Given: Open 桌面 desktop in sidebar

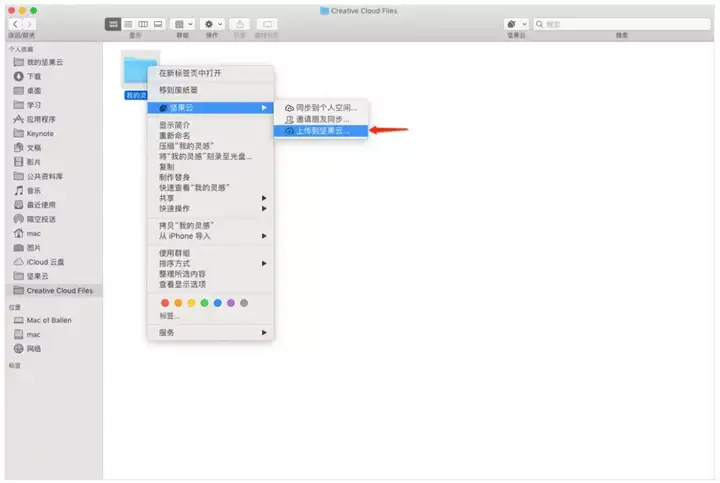Looking at the screenshot, I should click(x=28, y=90).
